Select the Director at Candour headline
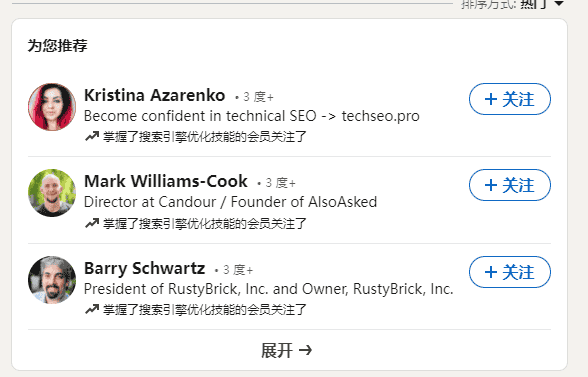Image resolution: width=588 pixels, height=377 pixels. pos(230,202)
